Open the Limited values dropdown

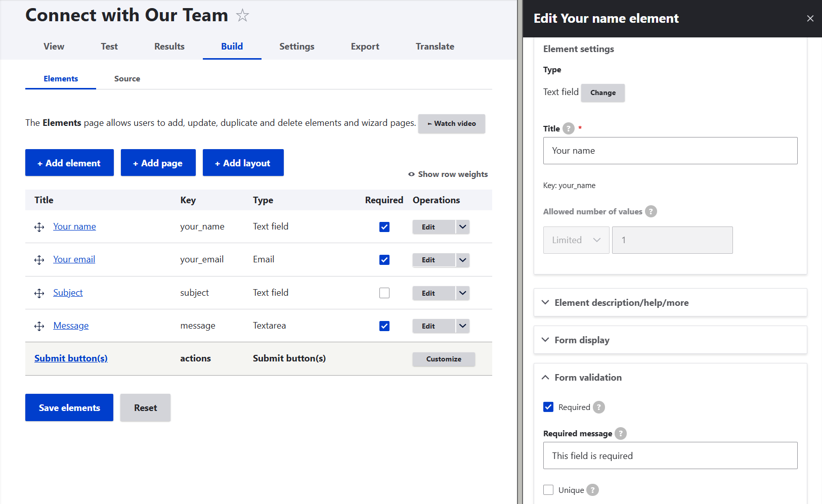tap(576, 240)
